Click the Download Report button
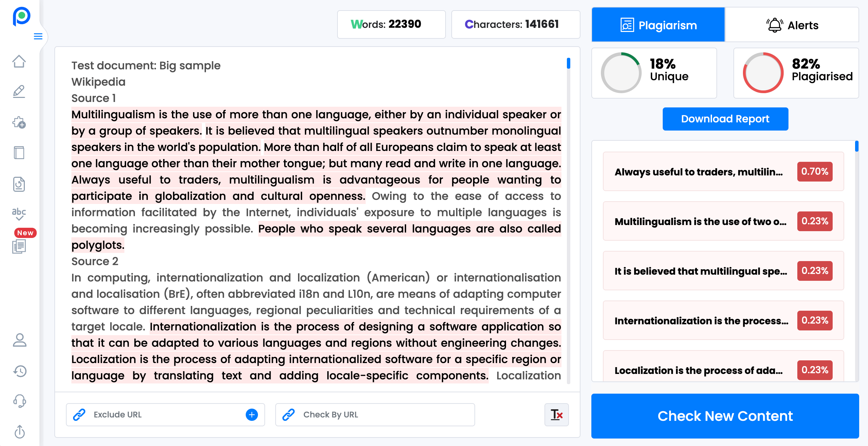The width and height of the screenshot is (868, 446). click(x=726, y=119)
